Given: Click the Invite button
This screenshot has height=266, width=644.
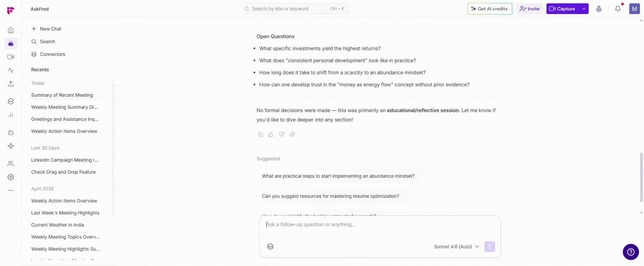Looking at the screenshot, I should pyautogui.click(x=530, y=9).
